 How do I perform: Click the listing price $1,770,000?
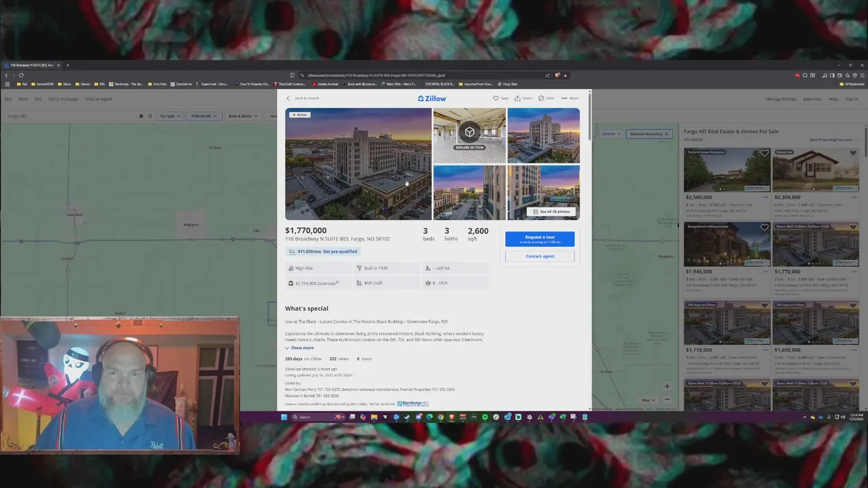(306, 230)
